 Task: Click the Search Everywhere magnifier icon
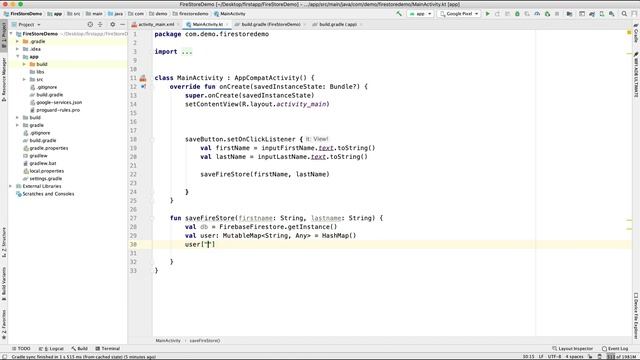coord(624,13)
